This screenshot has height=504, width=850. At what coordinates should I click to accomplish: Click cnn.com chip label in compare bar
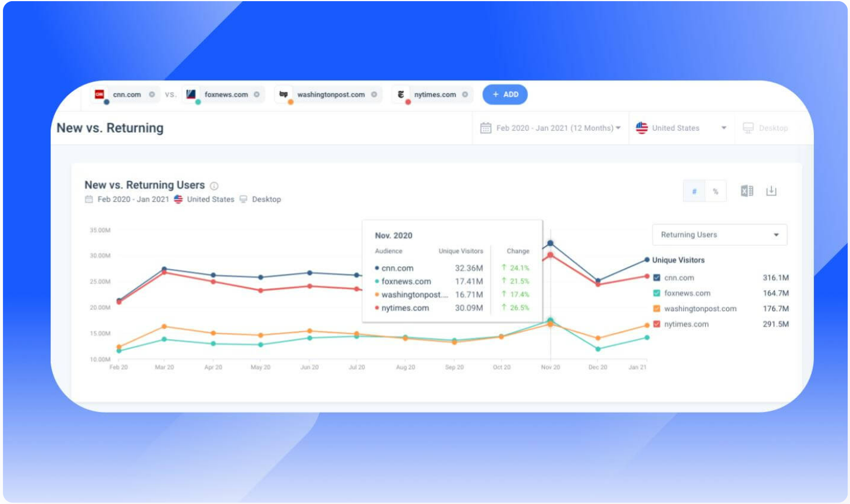point(127,94)
